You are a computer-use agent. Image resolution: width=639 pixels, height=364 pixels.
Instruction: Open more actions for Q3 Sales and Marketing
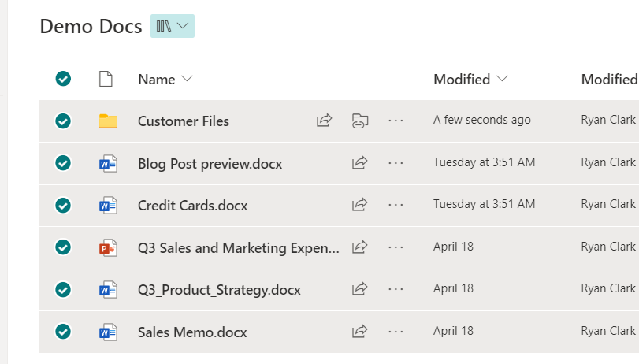396,247
